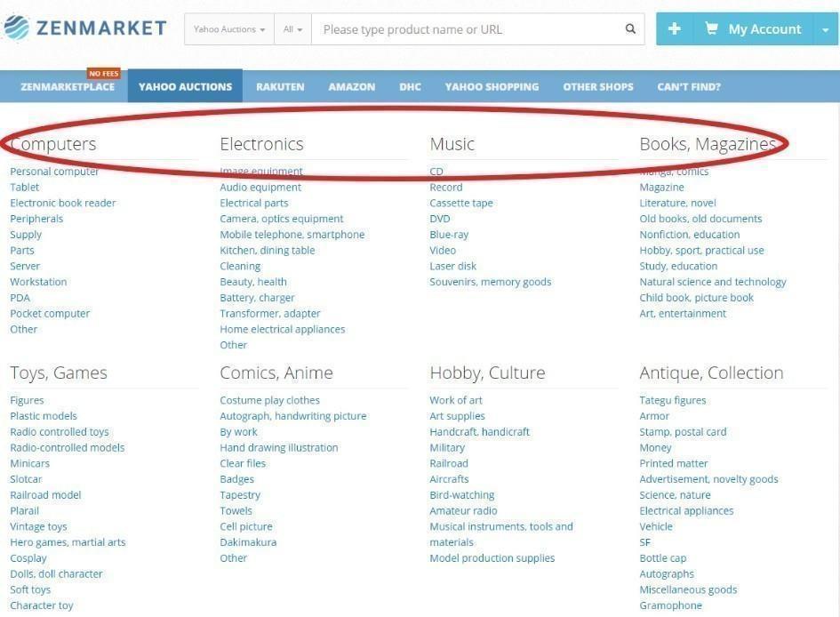Image resolution: width=840 pixels, height=617 pixels.
Task: Select the Cosplay link under Toys, Games
Action: pos(28,557)
